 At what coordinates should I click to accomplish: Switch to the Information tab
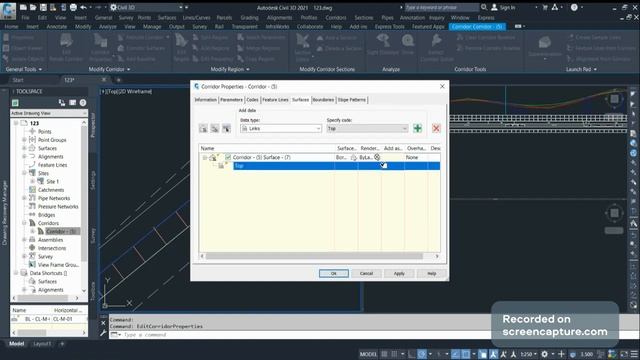point(205,100)
